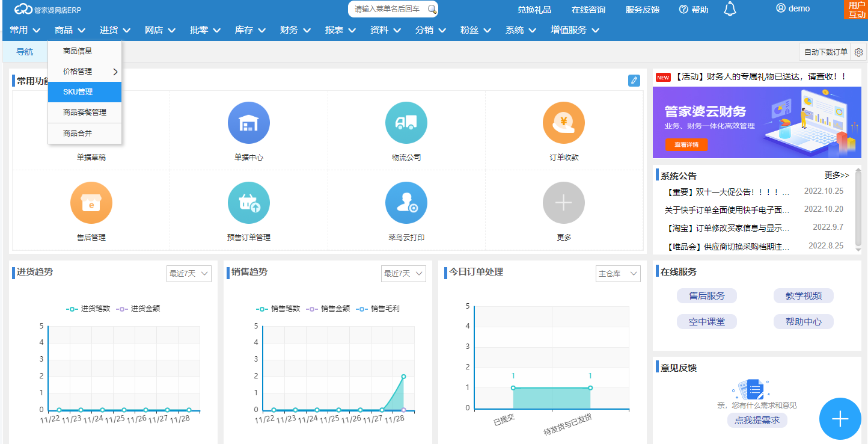
Task: Toggle the 销售毛利 legend series
Action: click(x=377, y=309)
